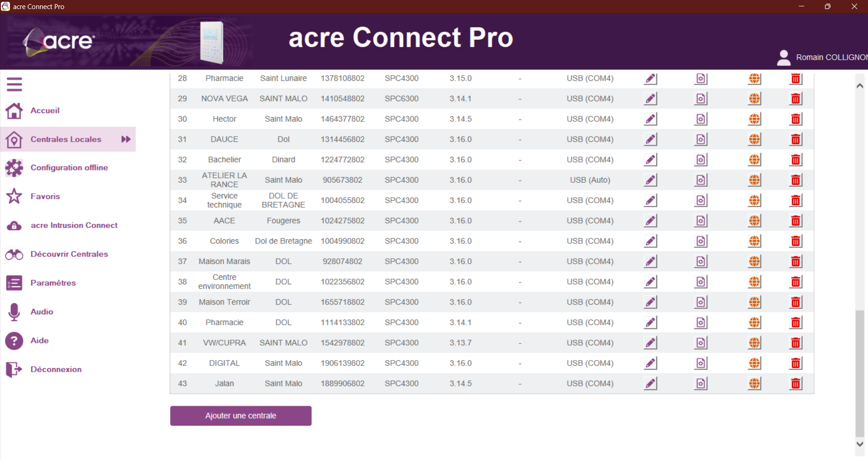
Task: Click the Centrales Locales house icon
Action: click(x=14, y=139)
